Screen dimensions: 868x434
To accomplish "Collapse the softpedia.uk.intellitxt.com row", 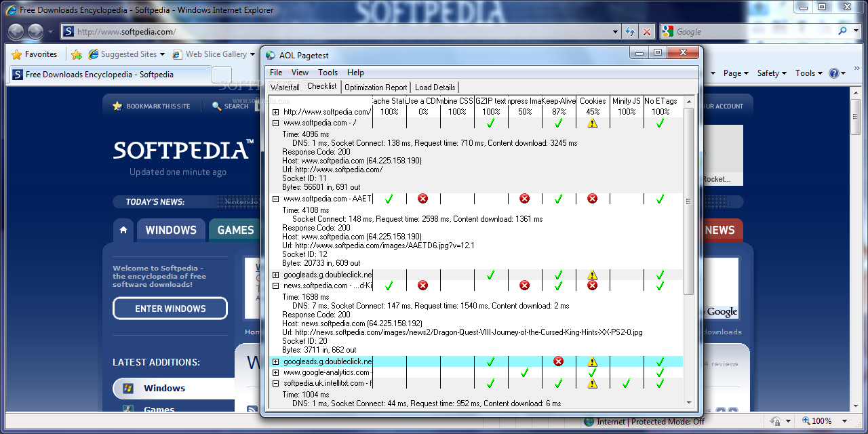I will tap(276, 383).
